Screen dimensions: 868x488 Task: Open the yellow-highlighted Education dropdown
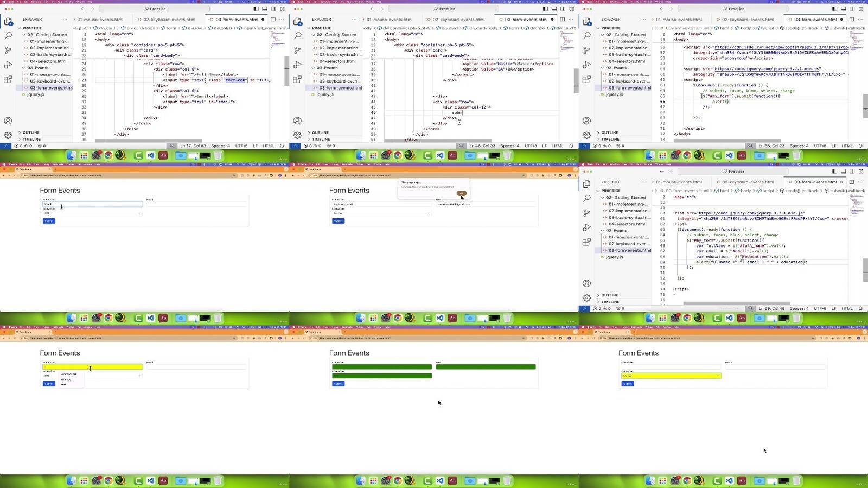671,376
